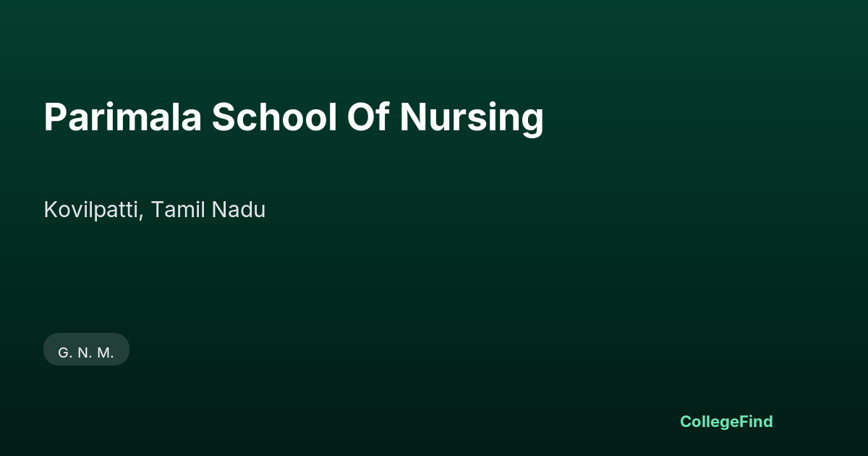Click the capital K of Kovilpatti

click(51, 210)
